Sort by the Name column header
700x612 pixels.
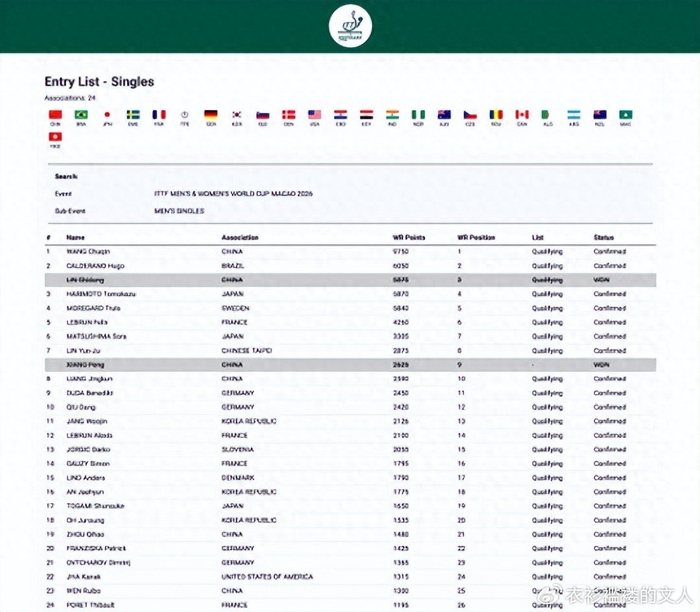pos(76,237)
